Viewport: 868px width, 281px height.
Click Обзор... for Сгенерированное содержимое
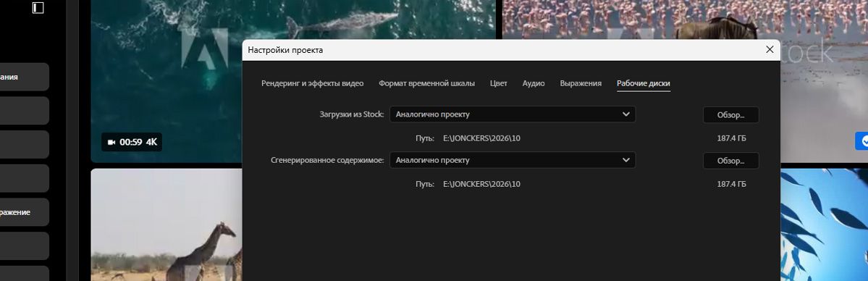point(730,162)
